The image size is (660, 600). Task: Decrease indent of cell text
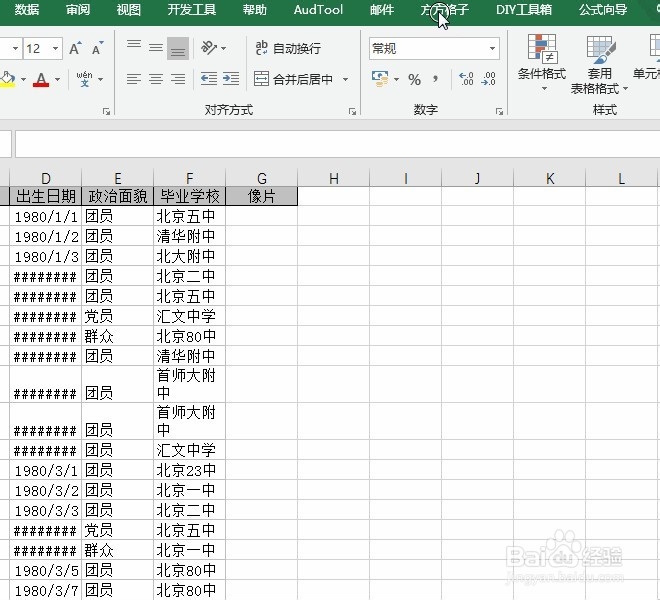point(209,79)
